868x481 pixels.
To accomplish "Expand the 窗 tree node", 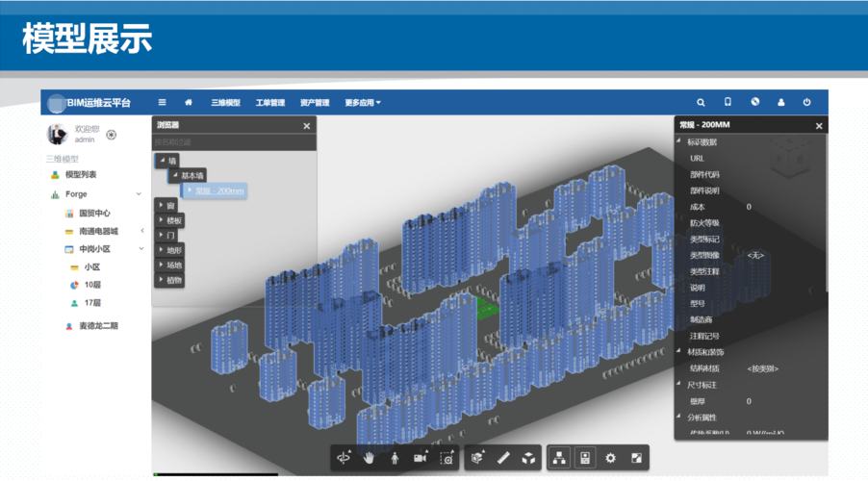I will (161, 205).
